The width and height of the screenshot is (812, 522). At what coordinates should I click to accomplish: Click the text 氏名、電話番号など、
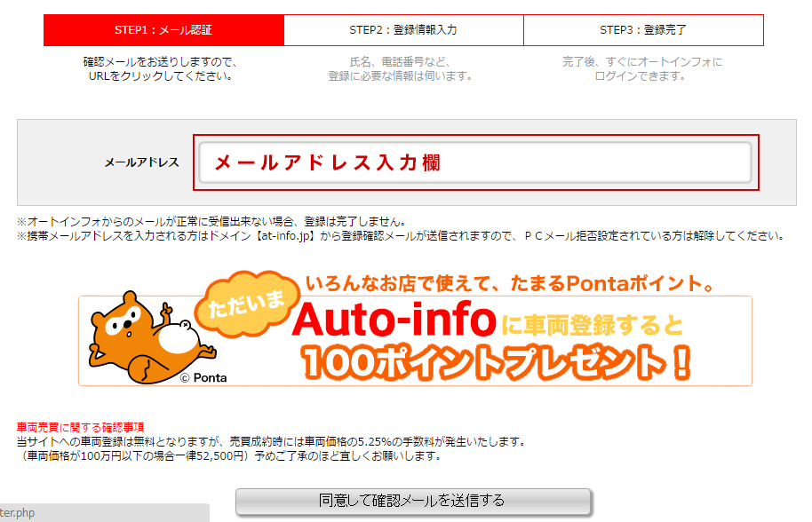coord(401,62)
